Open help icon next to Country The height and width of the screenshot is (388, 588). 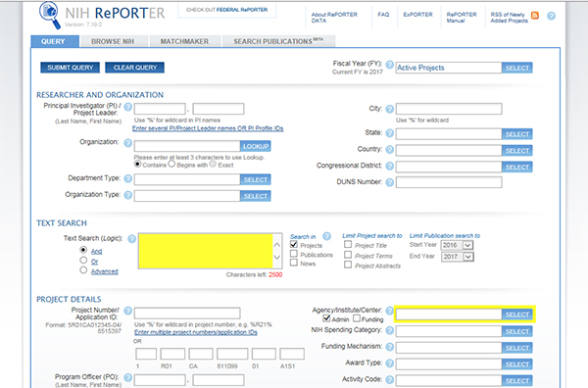tap(390, 150)
